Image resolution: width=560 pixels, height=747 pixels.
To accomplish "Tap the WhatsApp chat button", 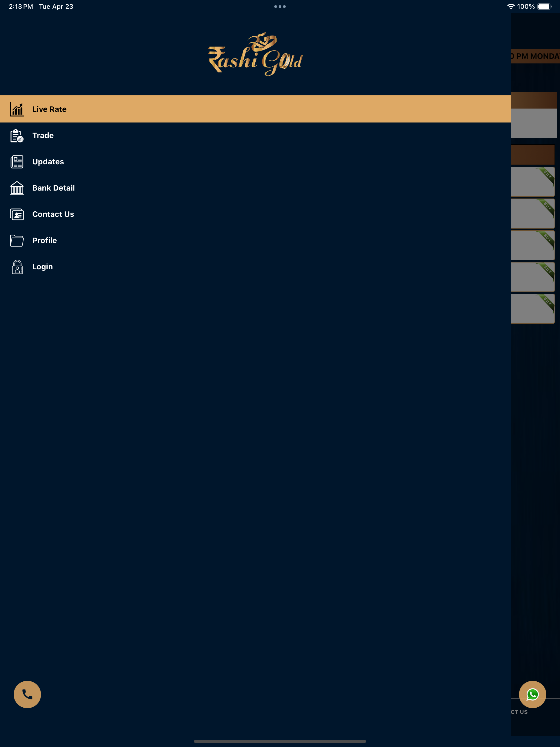I will tap(532, 694).
